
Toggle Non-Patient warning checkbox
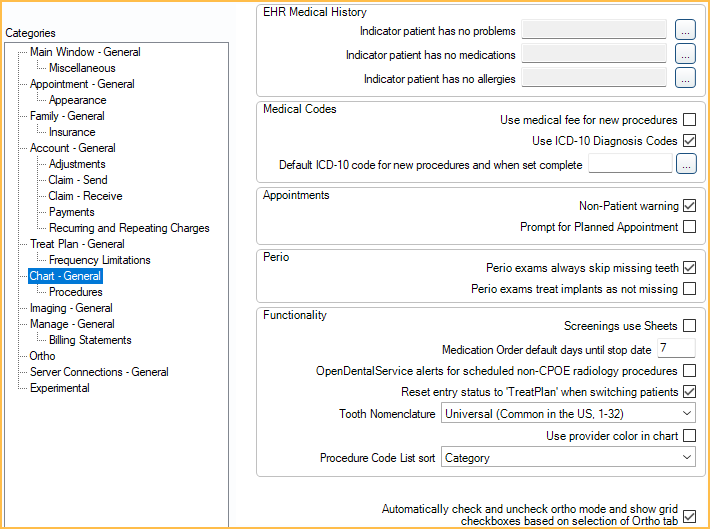pyautogui.click(x=689, y=206)
